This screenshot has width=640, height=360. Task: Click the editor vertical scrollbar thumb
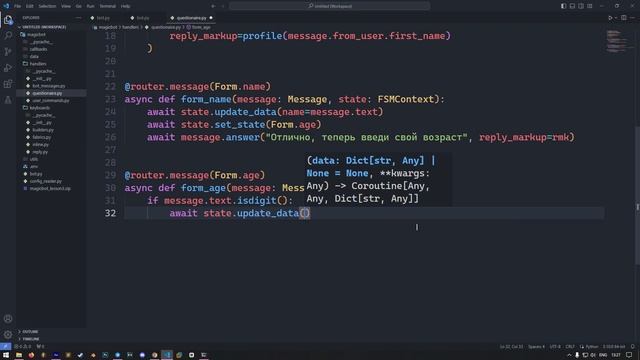(637, 196)
